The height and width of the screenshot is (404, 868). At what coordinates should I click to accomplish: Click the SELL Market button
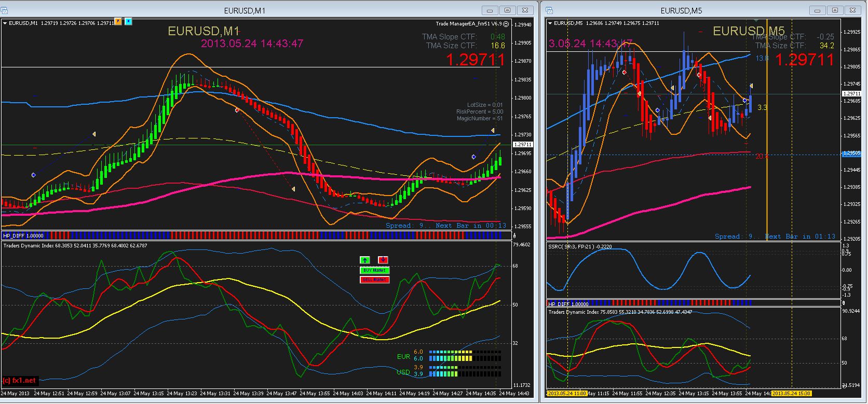[x=374, y=280]
